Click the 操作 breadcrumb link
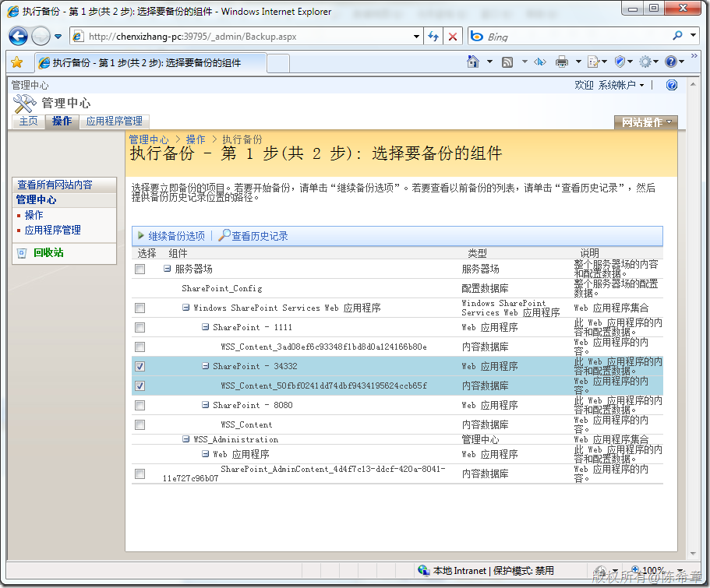 coord(196,139)
